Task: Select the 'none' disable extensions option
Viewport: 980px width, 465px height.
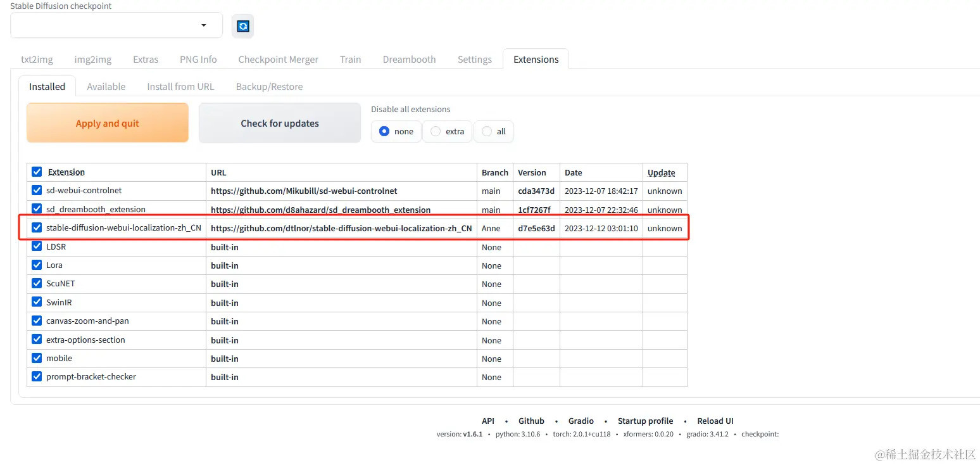Action: point(396,132)
